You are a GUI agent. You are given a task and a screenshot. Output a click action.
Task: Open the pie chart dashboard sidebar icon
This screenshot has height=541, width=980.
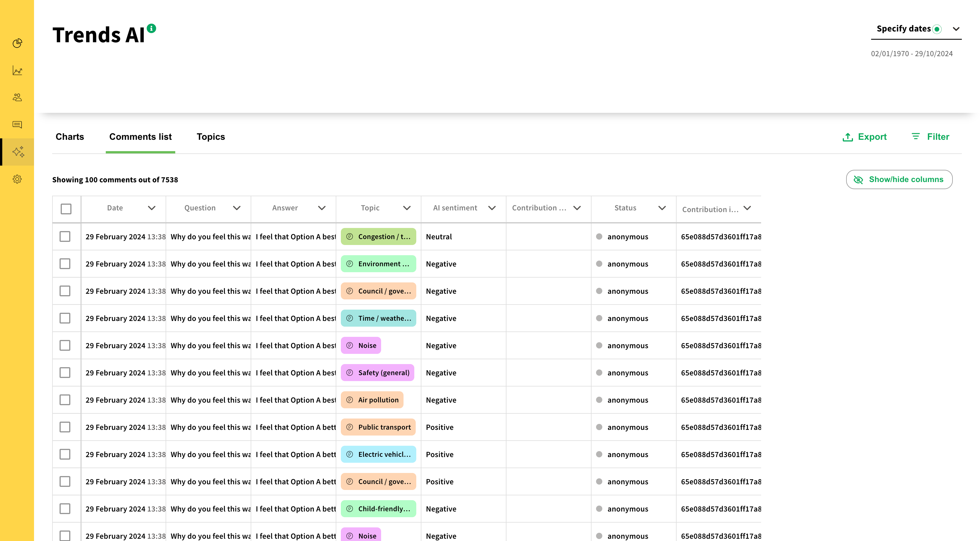click(17, 43)
